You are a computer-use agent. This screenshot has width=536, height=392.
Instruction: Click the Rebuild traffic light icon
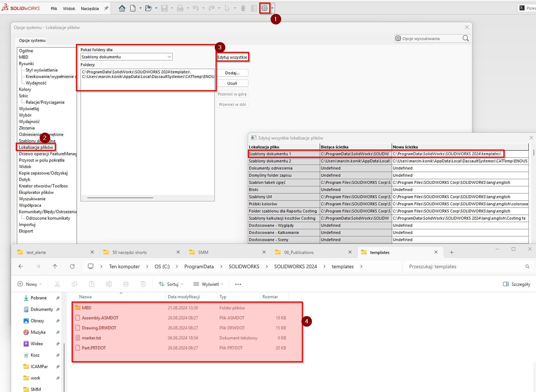(243, 8)
